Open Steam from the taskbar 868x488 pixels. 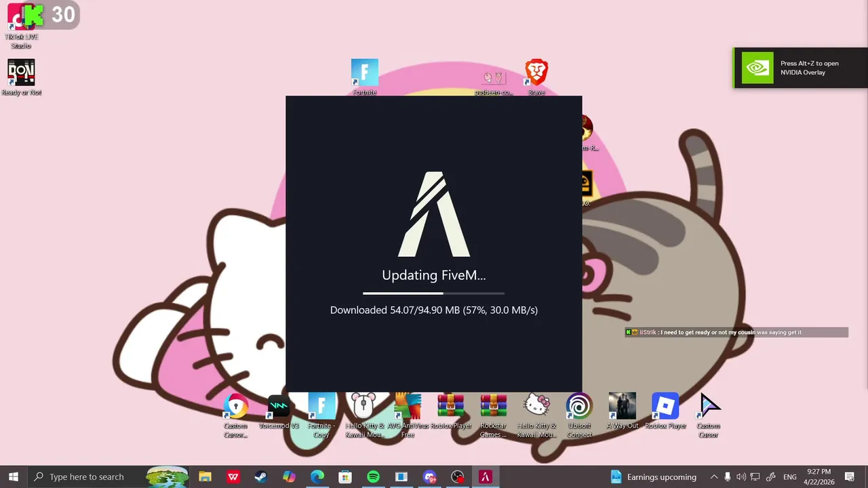point(261,476)
